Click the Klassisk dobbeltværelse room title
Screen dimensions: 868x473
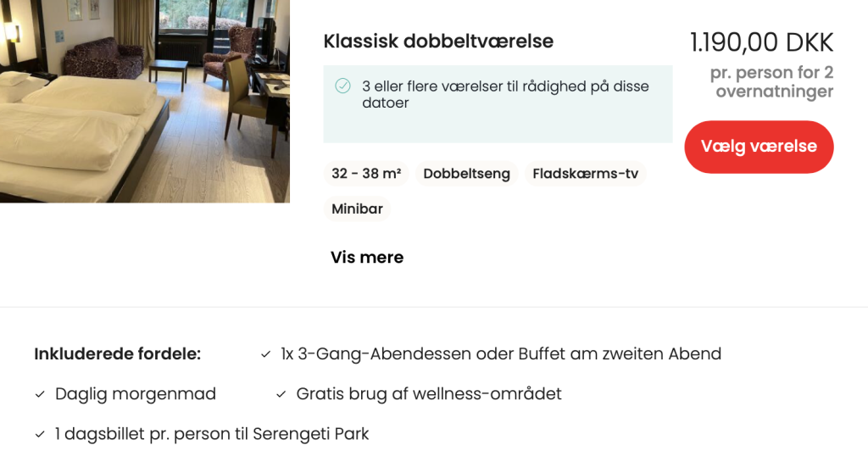coord(438,41)
